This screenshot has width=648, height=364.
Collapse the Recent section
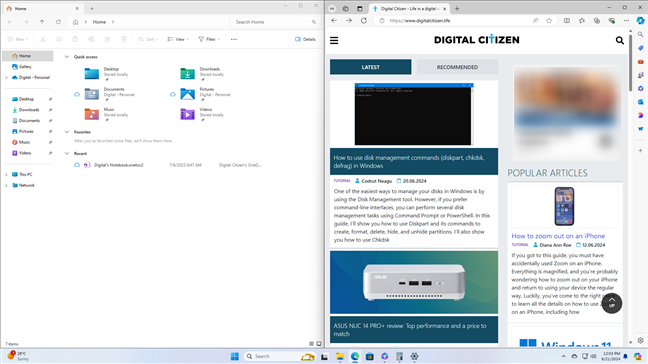pos(67,154)
